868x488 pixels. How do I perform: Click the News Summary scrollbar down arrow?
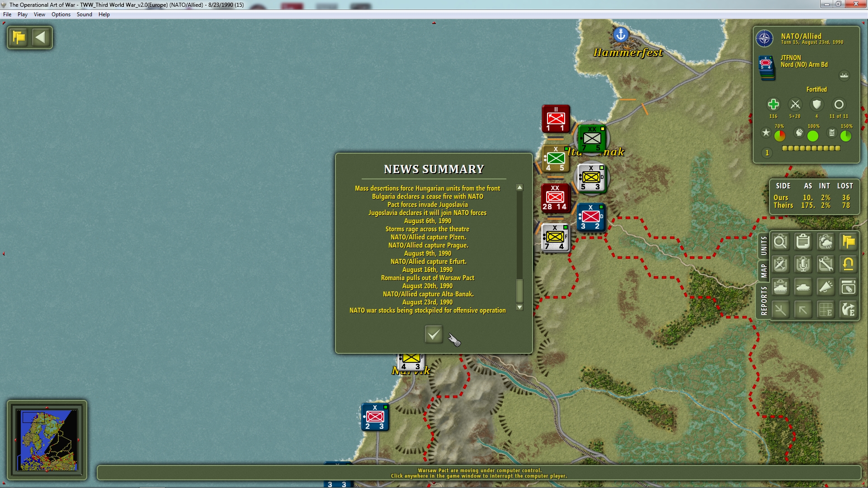tap(519, 307)
